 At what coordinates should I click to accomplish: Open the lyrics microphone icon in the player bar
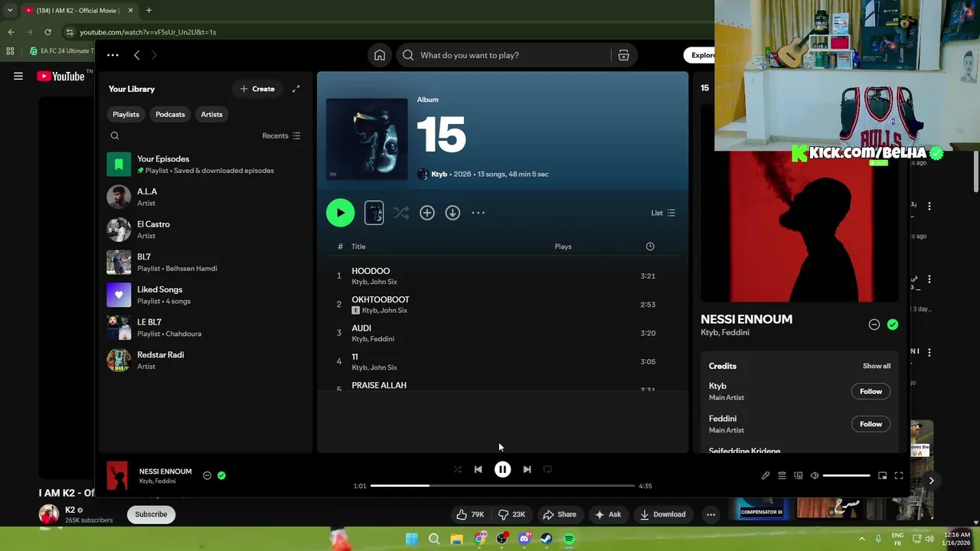(x=765, y=476)
